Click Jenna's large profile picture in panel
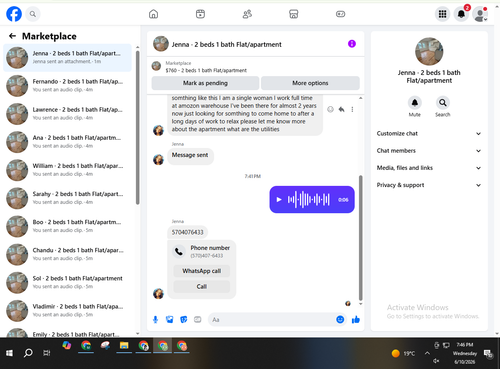This screenshot has height=369, width=500. (429, 51)
